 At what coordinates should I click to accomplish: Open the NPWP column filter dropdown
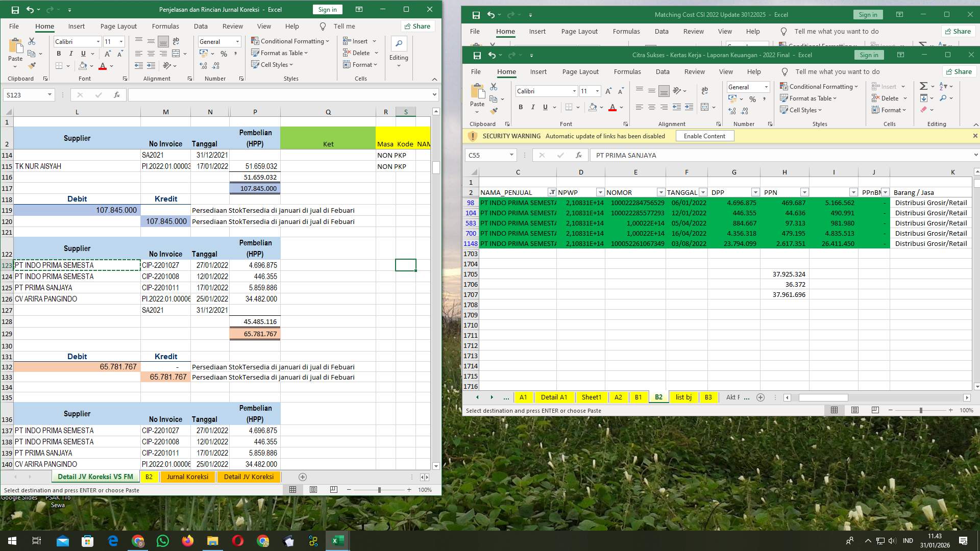pos(600,192)
